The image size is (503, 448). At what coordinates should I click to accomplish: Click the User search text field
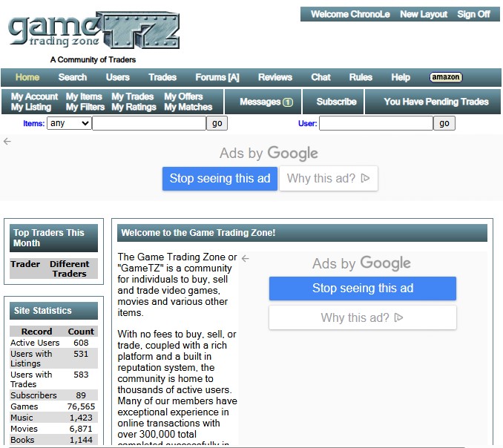(x=376, y=123)
